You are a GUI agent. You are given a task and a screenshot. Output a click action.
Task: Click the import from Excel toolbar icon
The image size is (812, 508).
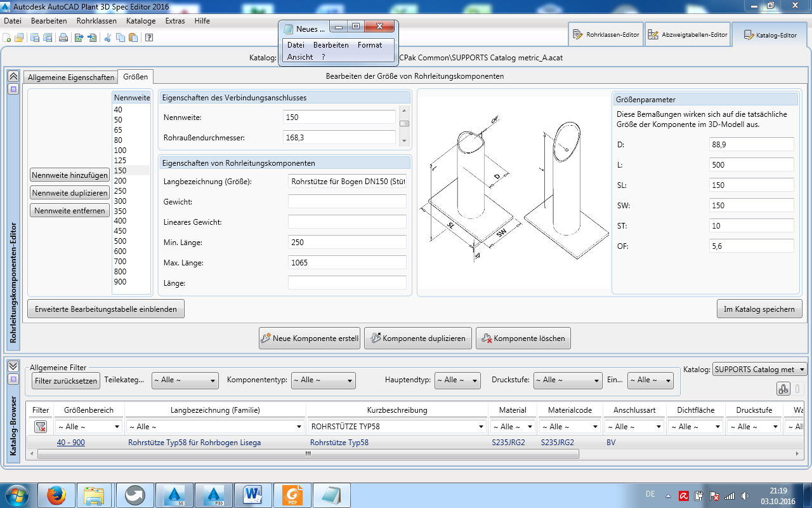tap(92, 37)
